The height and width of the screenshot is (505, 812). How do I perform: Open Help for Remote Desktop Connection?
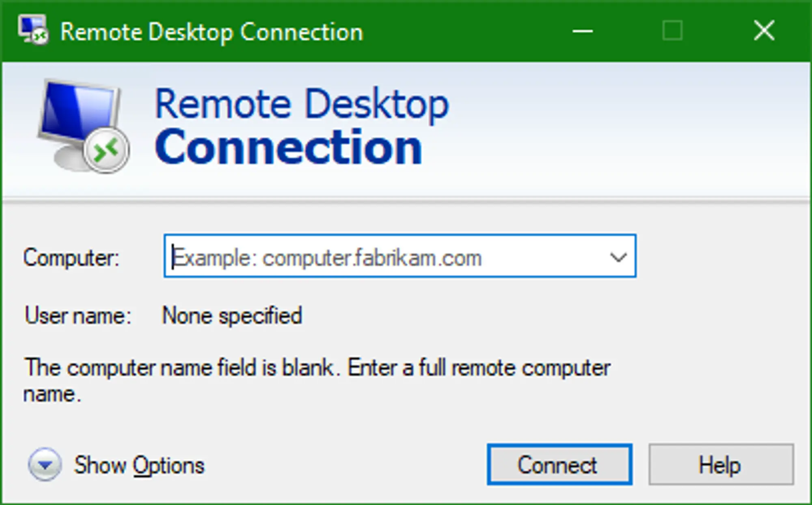tap(721, 464)
